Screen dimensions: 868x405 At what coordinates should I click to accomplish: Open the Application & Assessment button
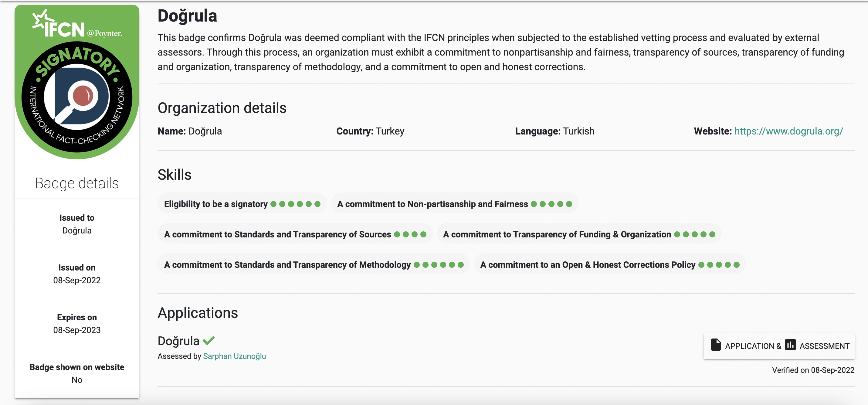(779, 346)
